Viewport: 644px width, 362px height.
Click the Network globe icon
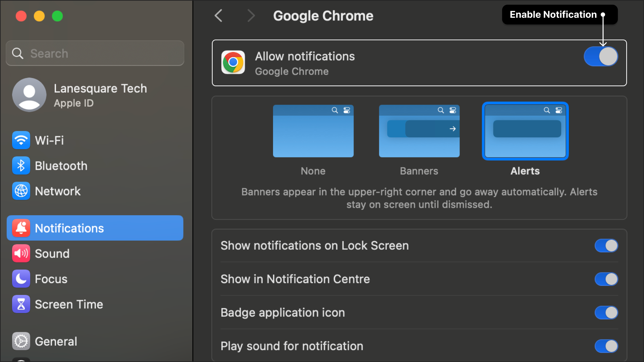point(21,191)
